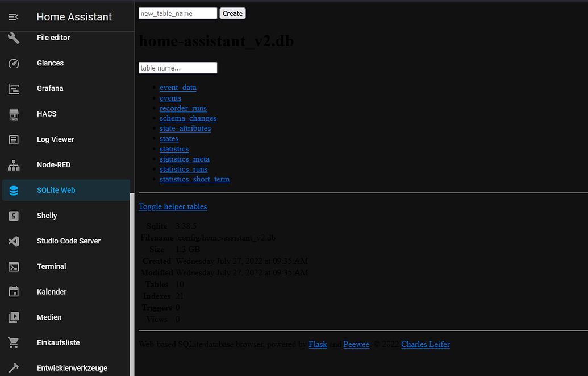The image size is (588, 376).
Task: Open the Log Viewer
Action: 55,139
